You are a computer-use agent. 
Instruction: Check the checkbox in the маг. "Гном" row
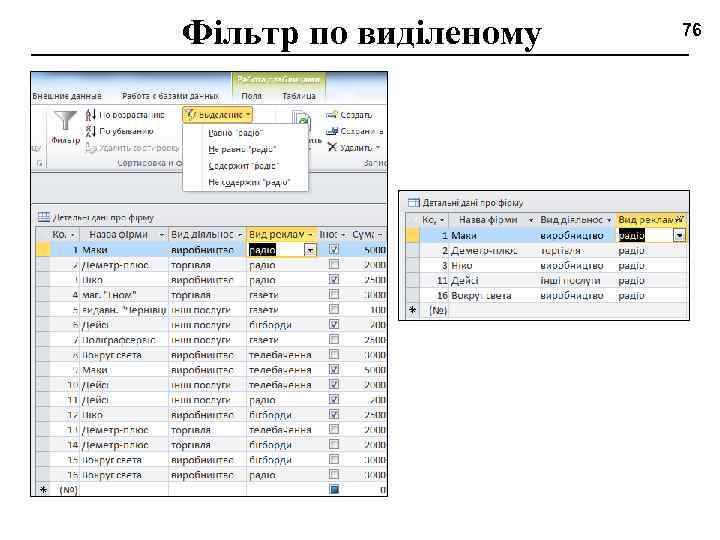click(334, 294)
